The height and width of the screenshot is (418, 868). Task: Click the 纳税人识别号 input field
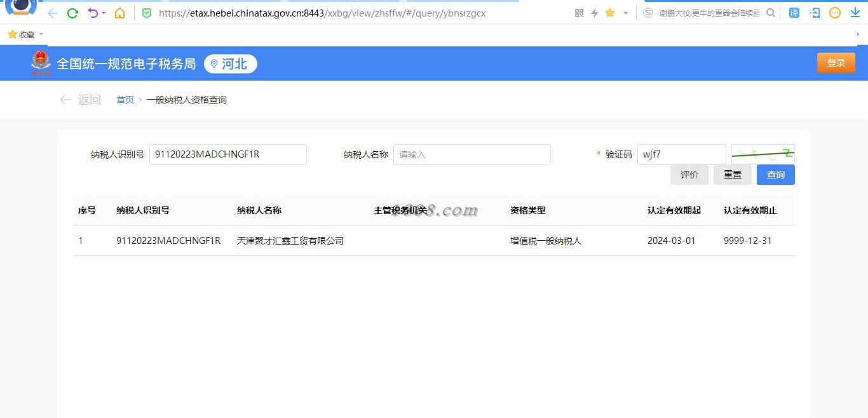click(x=228, y=154)
